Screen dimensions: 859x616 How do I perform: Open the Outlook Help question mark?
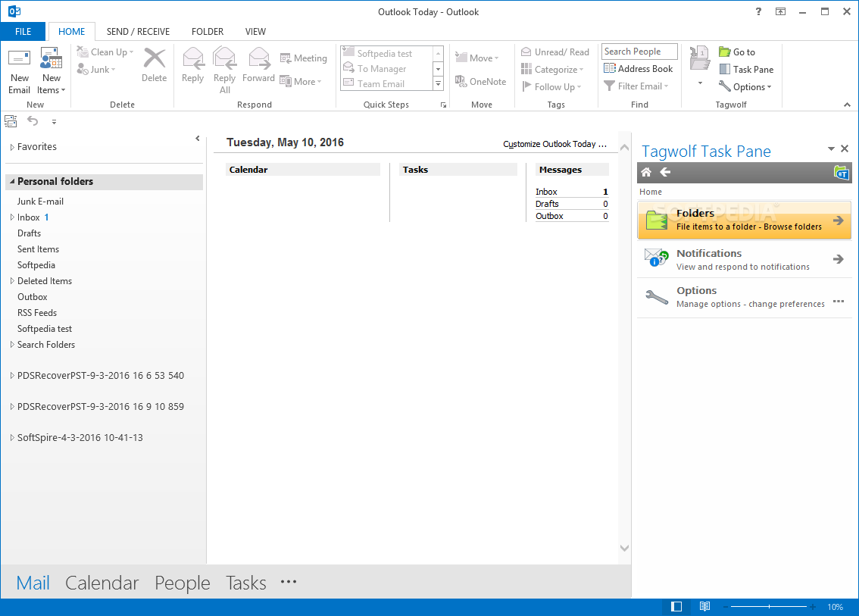758,11
